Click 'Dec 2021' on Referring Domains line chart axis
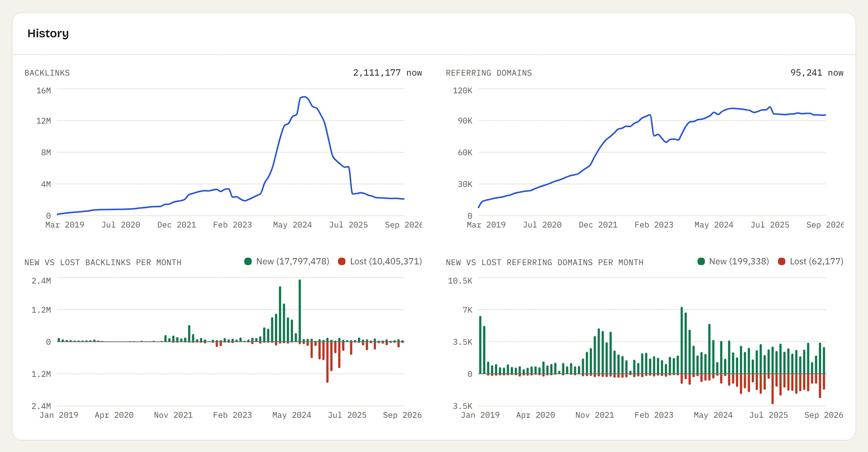This screenshot has height=452, width=868. tap(598, 225)
